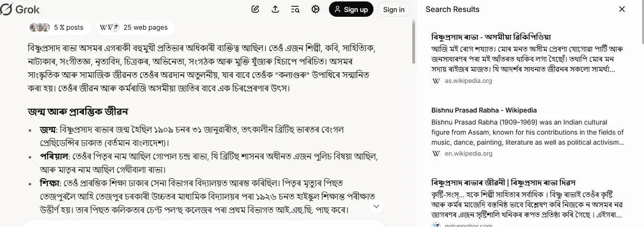Click Wikipedia icon beside as.wikipedia.org

436,81
